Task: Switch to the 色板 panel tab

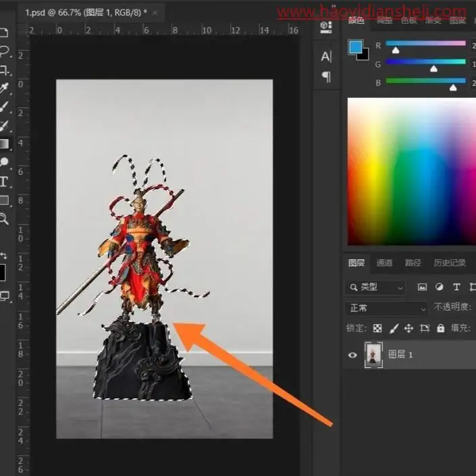Action: click(x=409, y=21)
